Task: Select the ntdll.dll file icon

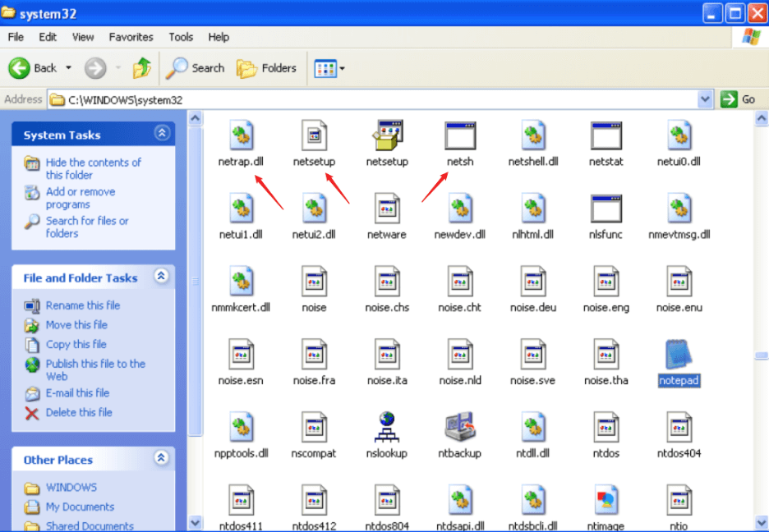Action: (x=533, y=427)
